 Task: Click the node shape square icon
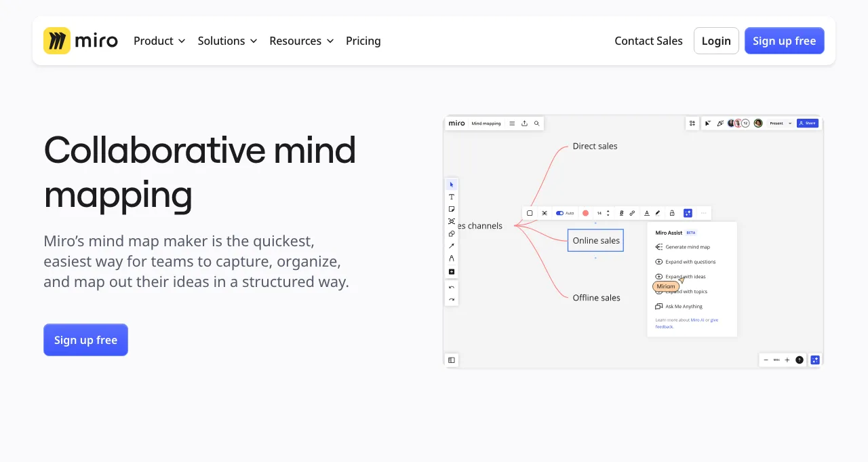point(530,213)
